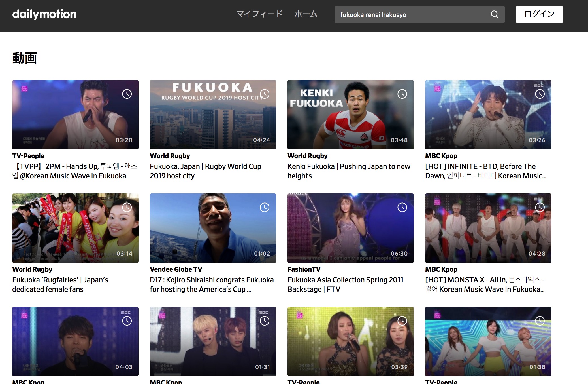Image resolution: width=588 pixels, height=384 pixels.
Task: Click watch later clock on 03:39 video
Action: click(402, 321)
